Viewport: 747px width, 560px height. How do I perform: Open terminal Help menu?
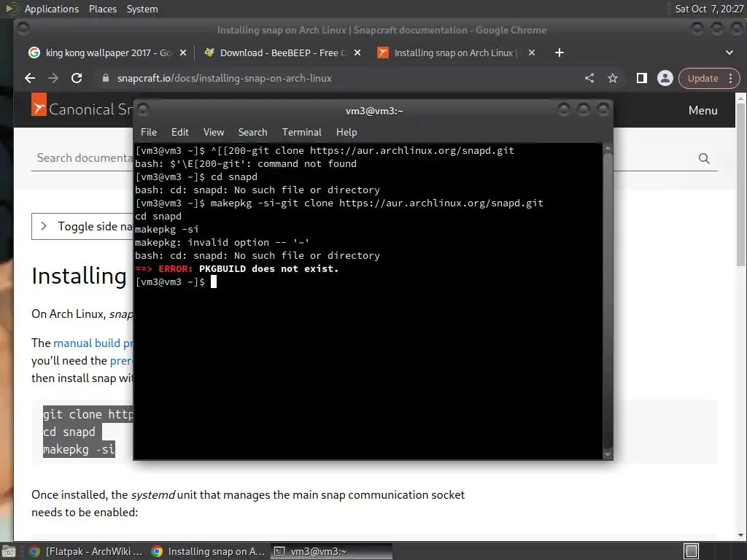(347, 132)
